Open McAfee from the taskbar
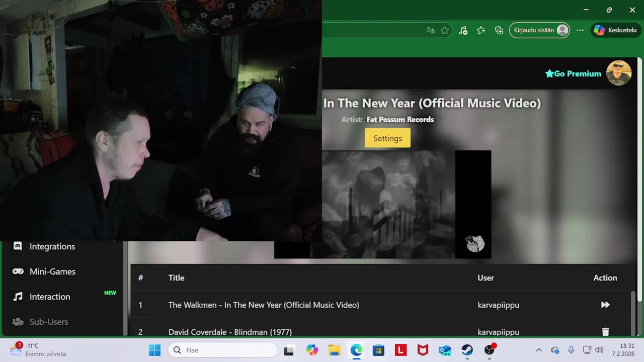 click(x=423, y=350)
